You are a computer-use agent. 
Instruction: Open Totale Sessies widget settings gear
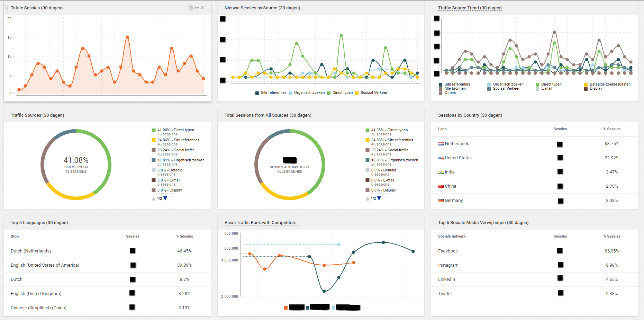pyautogui.click(x=190, y=8)
